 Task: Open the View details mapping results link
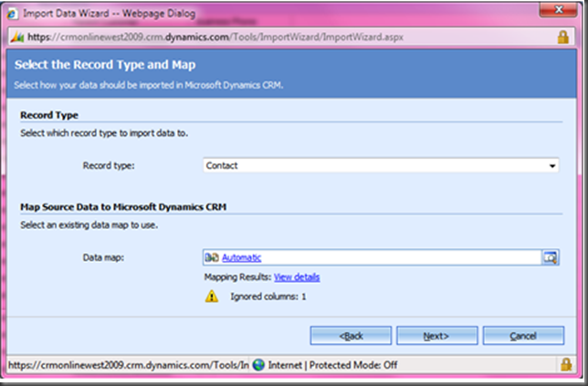point(297,277)
